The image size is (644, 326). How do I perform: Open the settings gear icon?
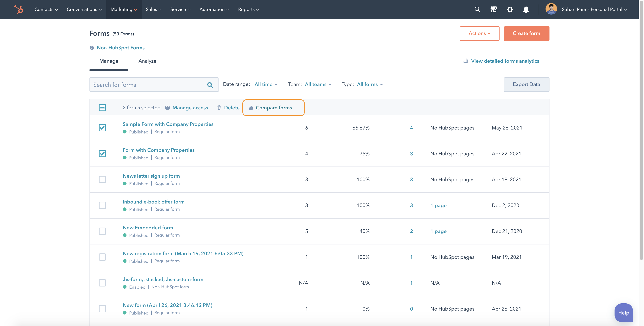click(x=510, y=10)
